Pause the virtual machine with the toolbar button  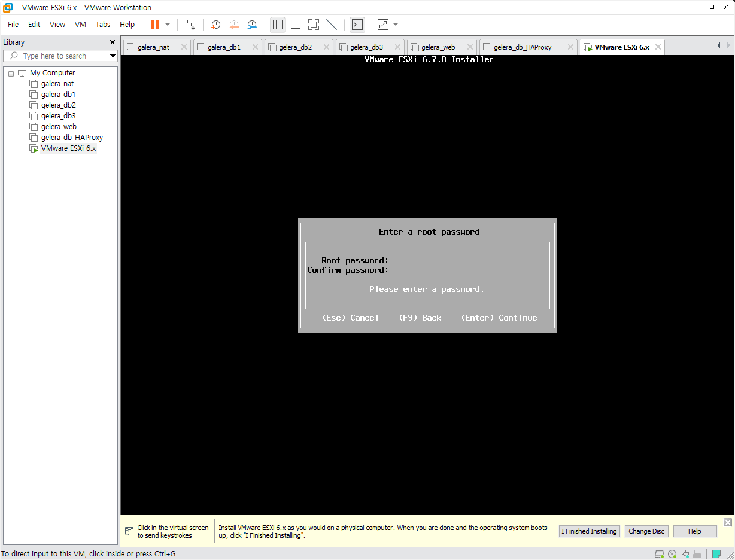155,25
